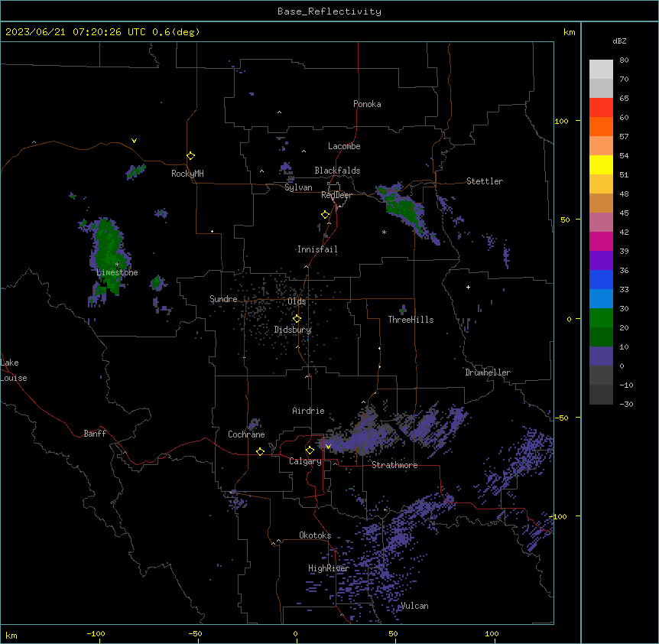Click the yellow diamond marker near RockyMH

(x=190, y=156)
